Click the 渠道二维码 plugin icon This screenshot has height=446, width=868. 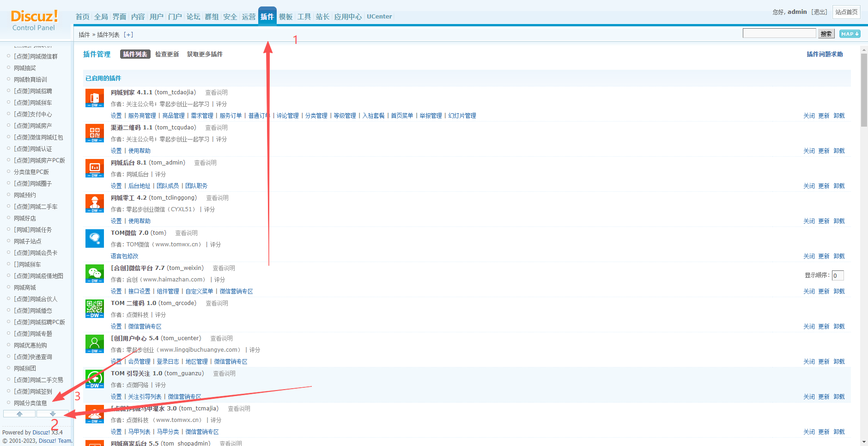94,133
